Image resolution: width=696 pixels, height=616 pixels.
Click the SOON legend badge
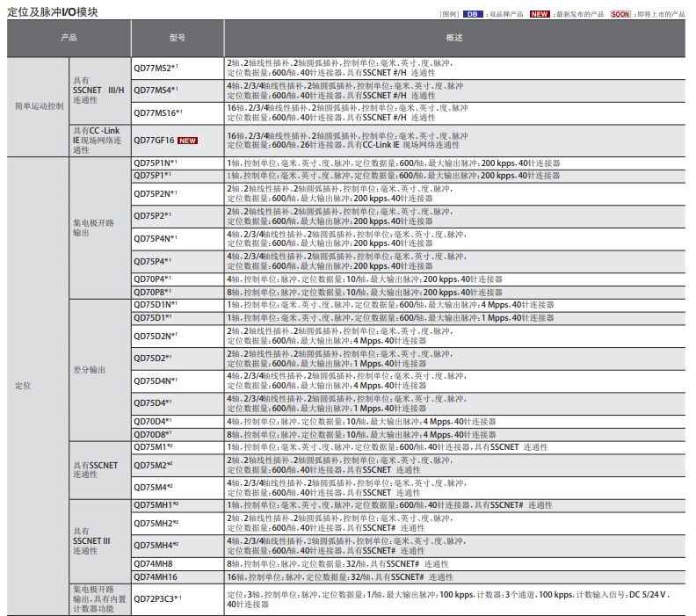point(620,14)
